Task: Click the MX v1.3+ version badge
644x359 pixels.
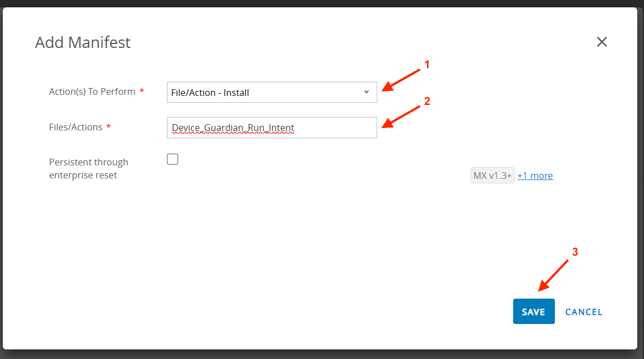Action: (492, 176)
